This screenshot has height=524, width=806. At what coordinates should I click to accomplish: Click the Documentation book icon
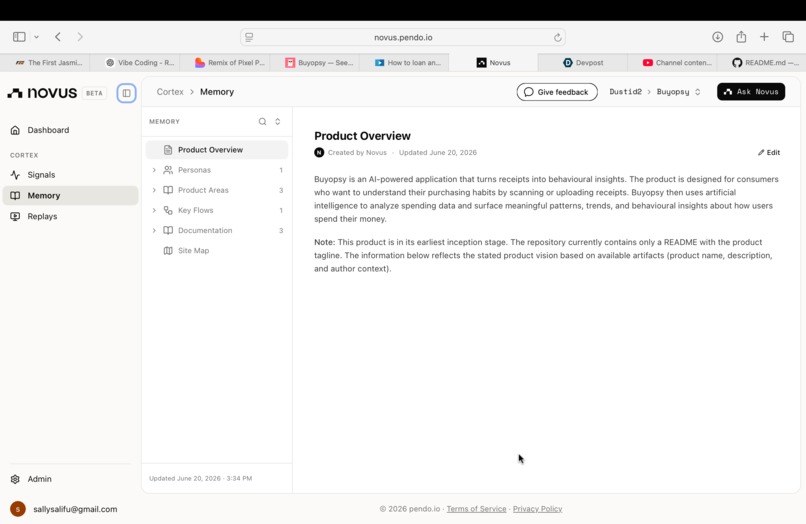pyautogui.click(x=168, y=230)
